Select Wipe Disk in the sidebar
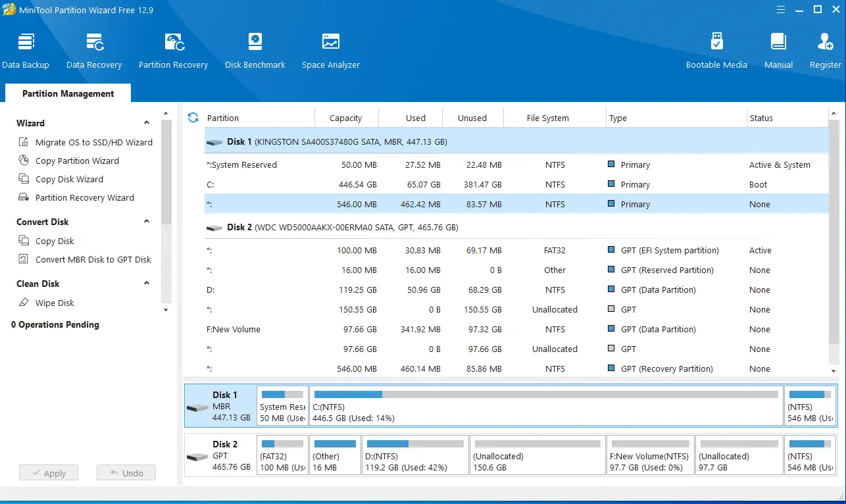This screenshot has width=846, height=504. click(46, 303)
